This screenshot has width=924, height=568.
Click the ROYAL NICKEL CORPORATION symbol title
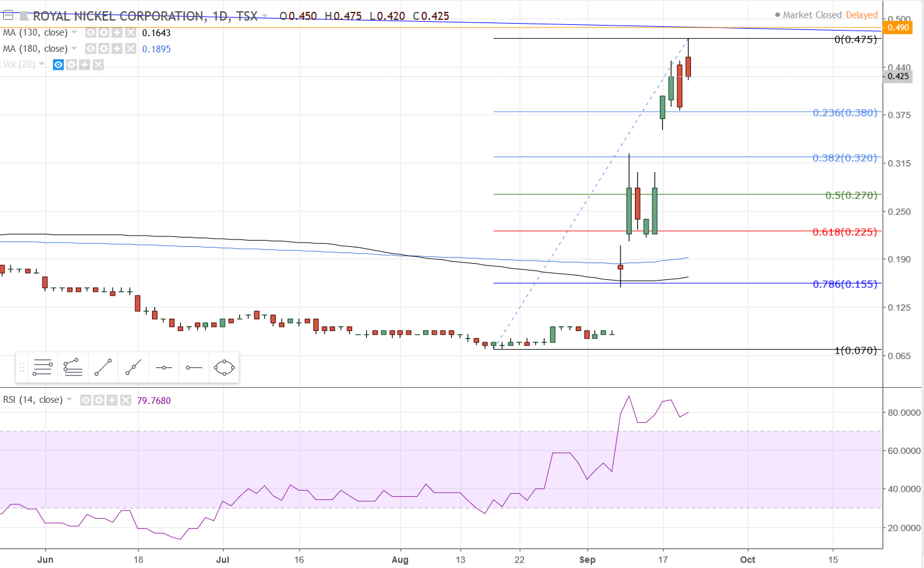pyautogui.click(x=118, y=16)
